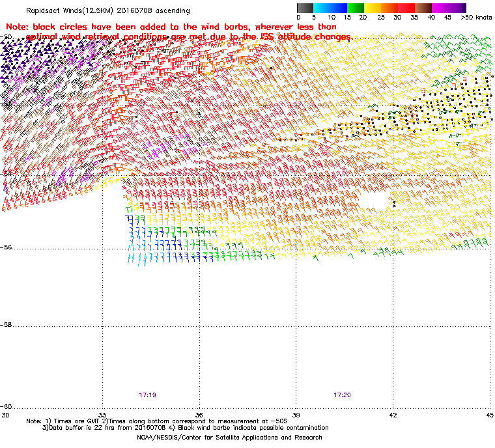This screenshot has height=448, width=495.
Task: Click the colorbar label "15"
Action: click(x=347, y=18)
